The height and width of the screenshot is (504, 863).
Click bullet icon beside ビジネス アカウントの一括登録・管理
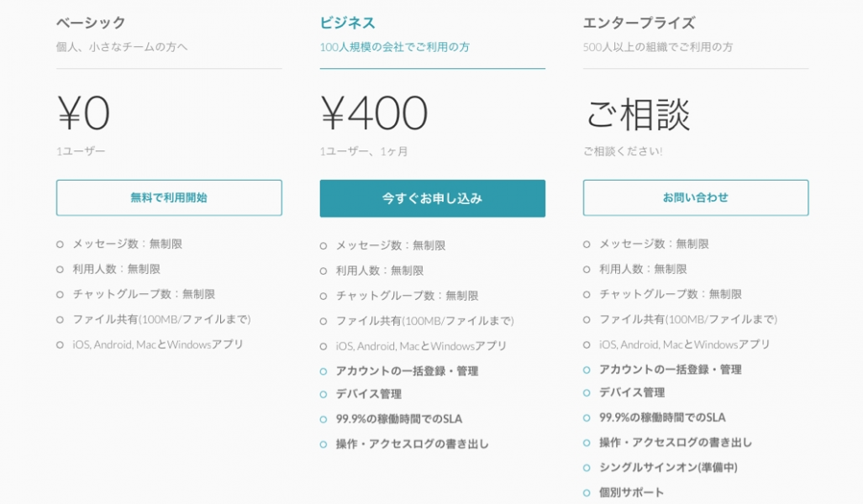tap(324, 371)
